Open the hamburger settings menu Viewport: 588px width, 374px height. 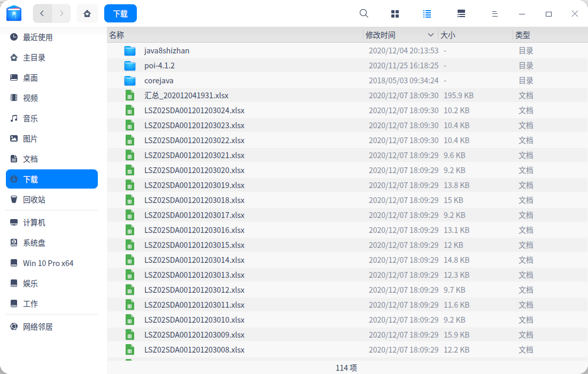coord(494,14)
